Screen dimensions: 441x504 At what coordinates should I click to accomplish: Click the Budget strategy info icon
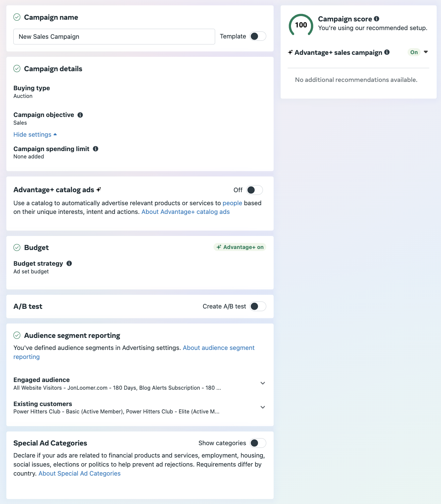[x=69, y=263]
